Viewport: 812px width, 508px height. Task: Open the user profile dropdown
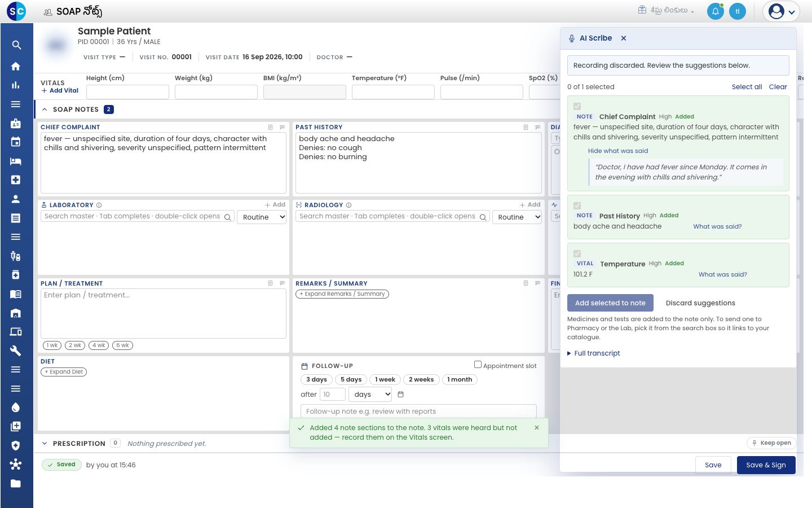pyautogui.click(x=782, y=11)
